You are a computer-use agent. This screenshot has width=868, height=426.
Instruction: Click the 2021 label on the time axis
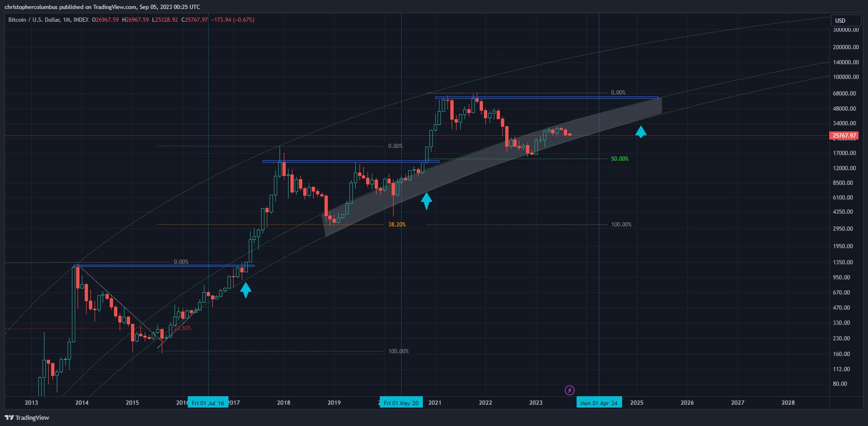435,403
